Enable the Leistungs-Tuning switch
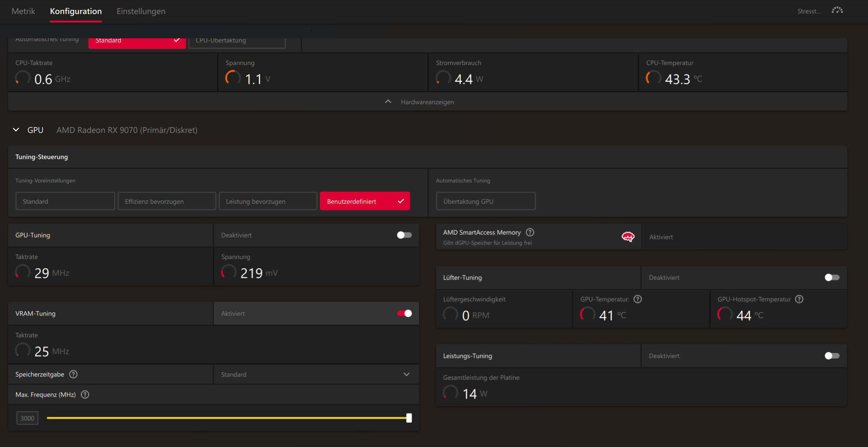The width and height of the screenshot is (868, 447). coord(832,356)
